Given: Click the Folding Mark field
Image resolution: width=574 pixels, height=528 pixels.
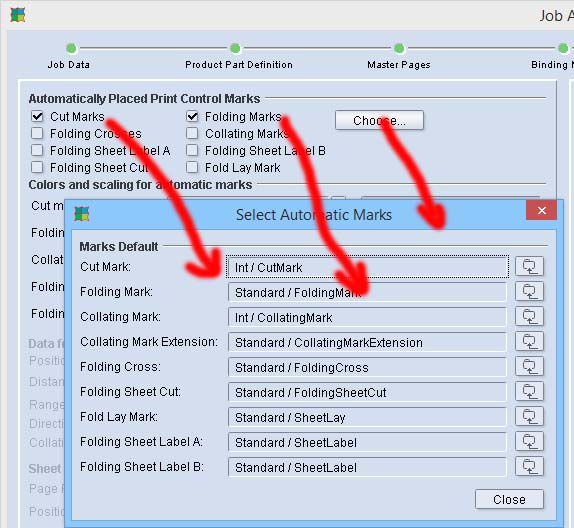Looking at the screenshot, I should pyautogui.click(x=368, y=292).
